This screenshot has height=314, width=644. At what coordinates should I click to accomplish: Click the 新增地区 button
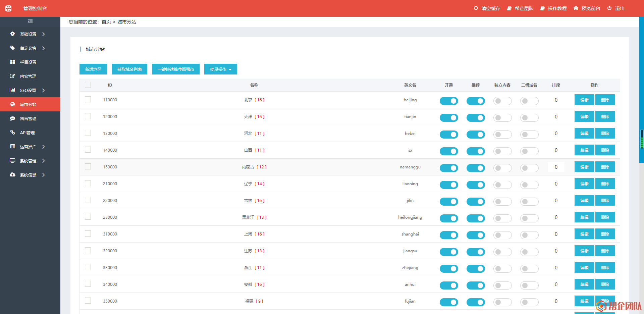[93, 69]
